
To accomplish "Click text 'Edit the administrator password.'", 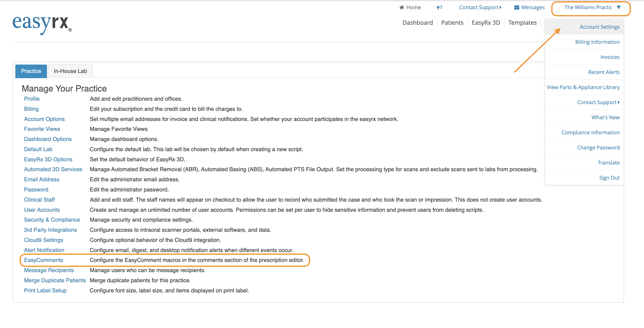I will point(129,189).
